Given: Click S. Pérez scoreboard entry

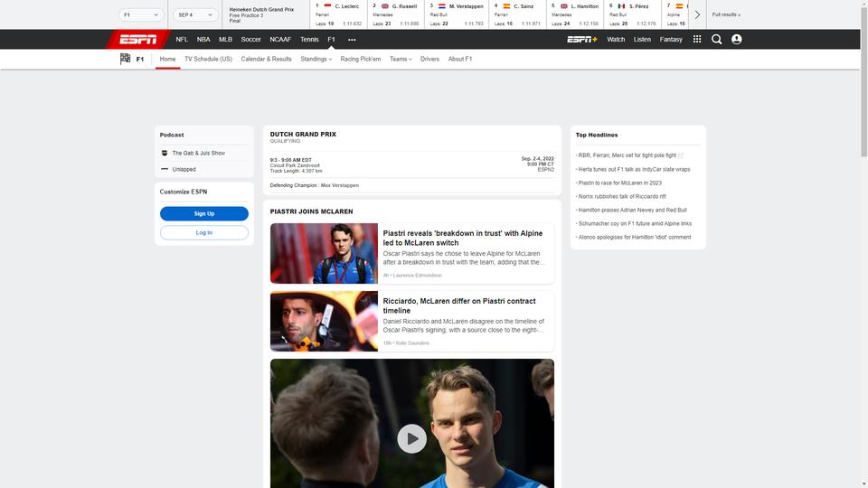Looking at the screenshot, I should [x=633, y=15].
